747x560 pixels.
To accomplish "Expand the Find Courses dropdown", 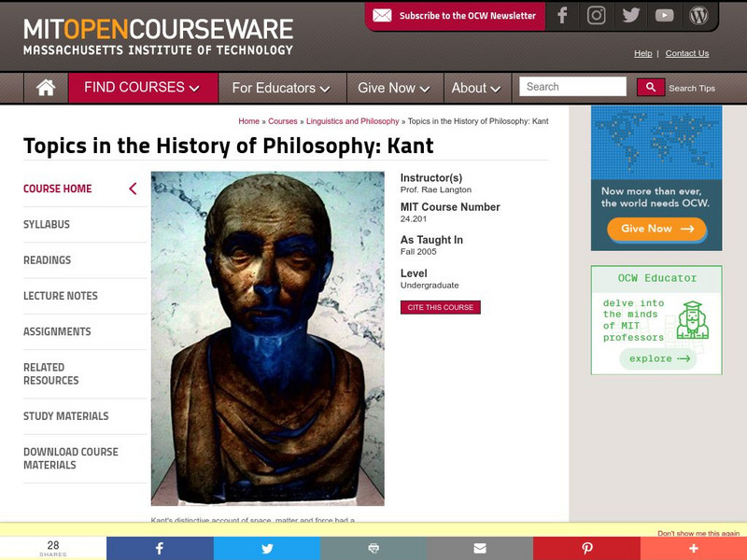I will (x=142, y=86).
